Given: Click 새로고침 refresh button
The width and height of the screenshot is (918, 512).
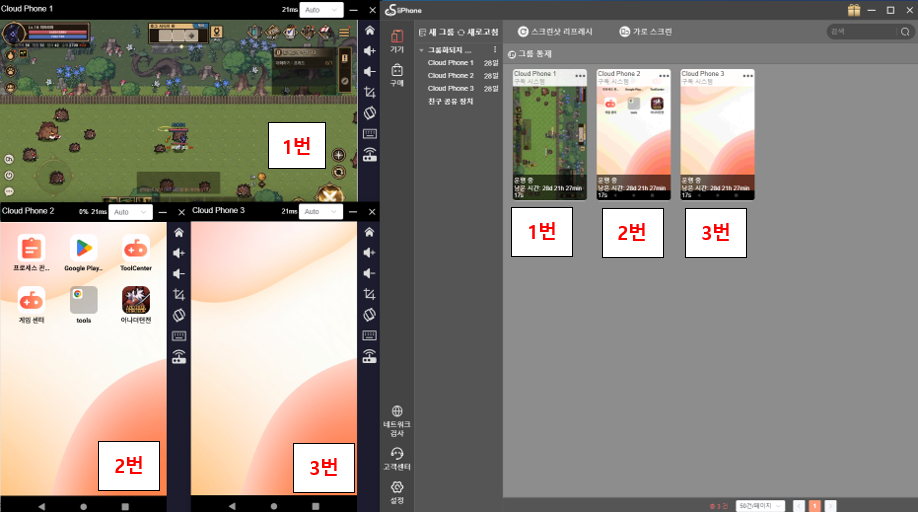Looking at the screenshot, I should click(x=478, y=32).
